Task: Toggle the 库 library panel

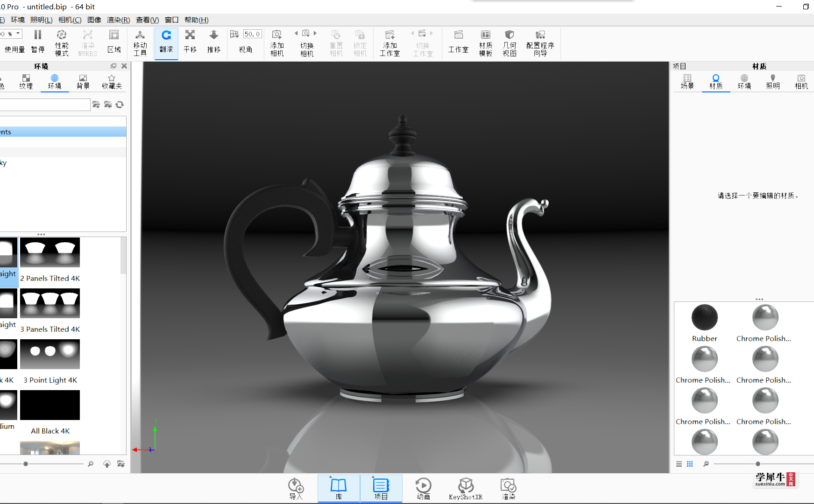Action: [x=339, y=489]
